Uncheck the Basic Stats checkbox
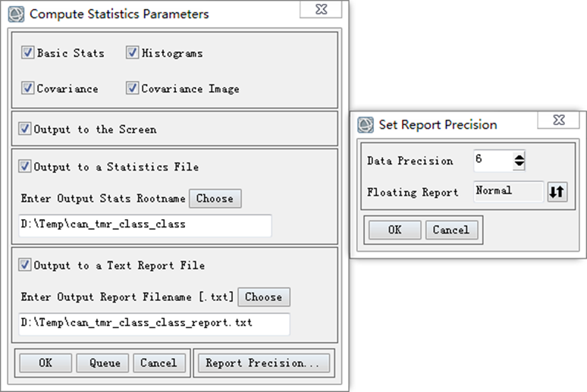 point(28,53)
